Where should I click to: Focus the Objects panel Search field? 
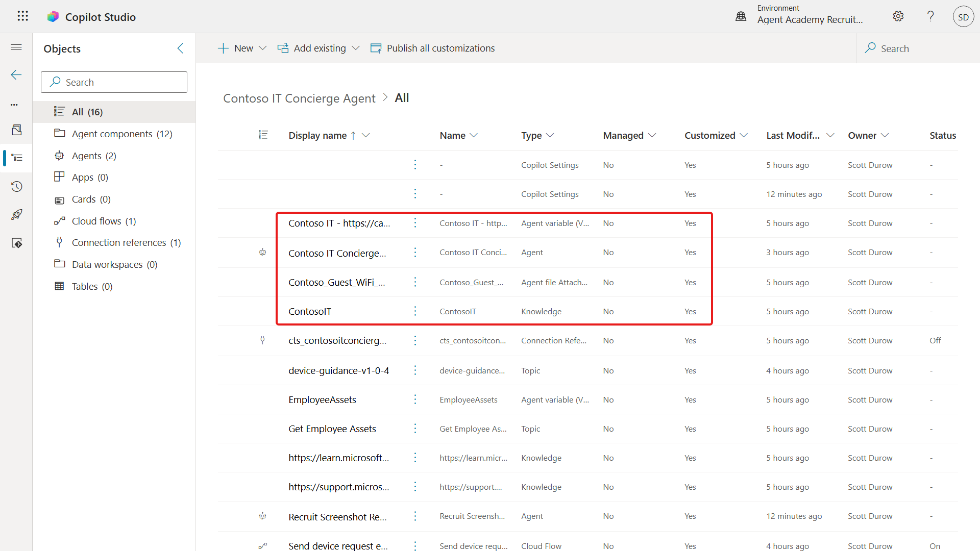tap(114, 82)
